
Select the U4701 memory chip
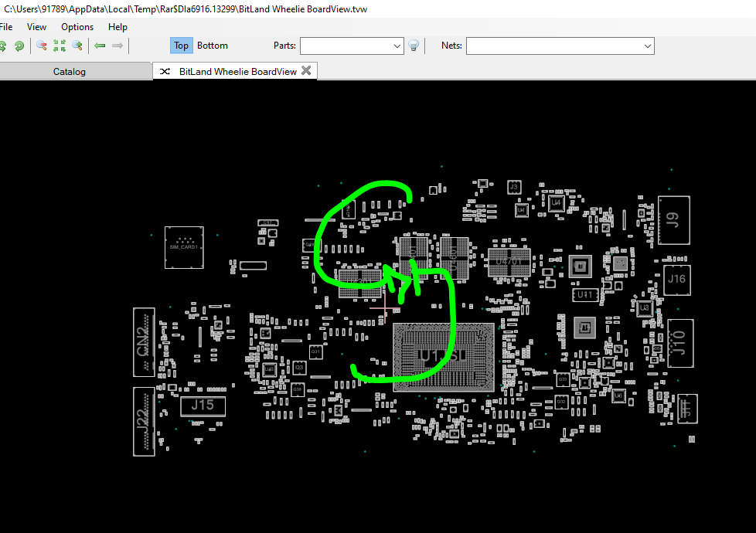pyautogui.click(x=509, y=263)
